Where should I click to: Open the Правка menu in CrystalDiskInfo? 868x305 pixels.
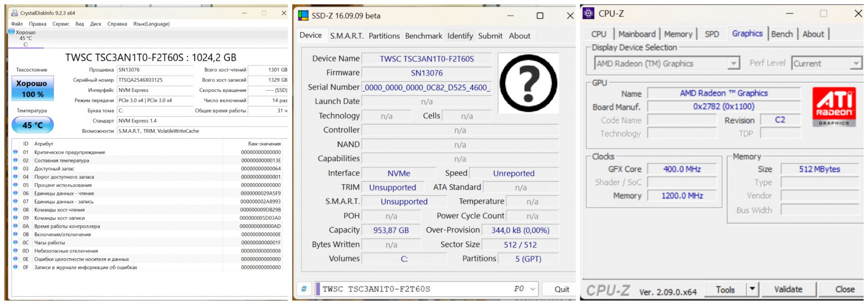pyautogui.click(x=38, y=24)
